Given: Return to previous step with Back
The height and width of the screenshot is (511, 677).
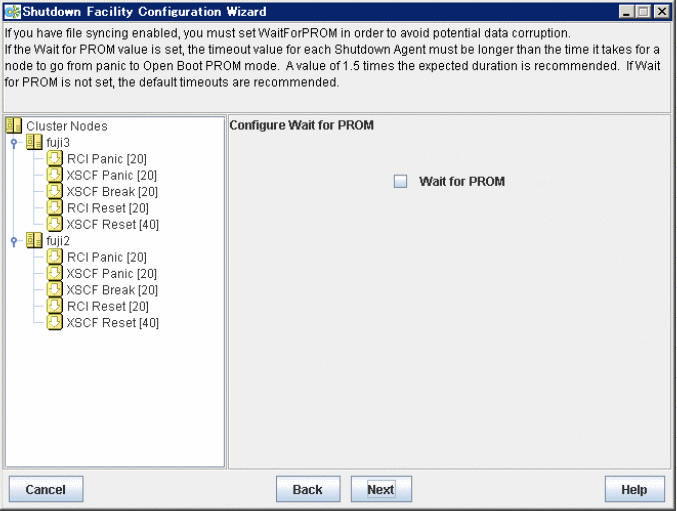Looking at the screenshot, I should (308, 489).
